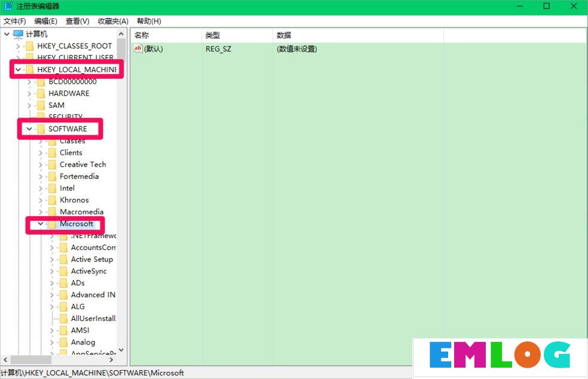Collapse the SOFTWARE key arrow

29,129
